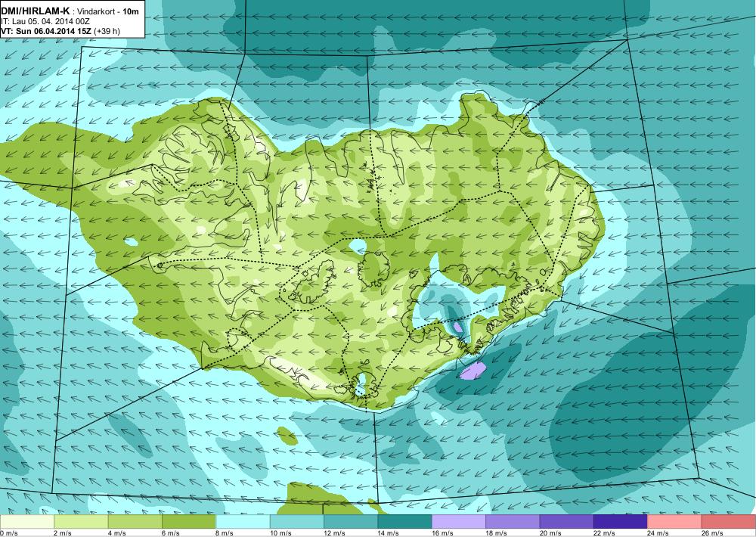Click the "0 m/s" legend label
756x537 pixels.
point(8,533)
